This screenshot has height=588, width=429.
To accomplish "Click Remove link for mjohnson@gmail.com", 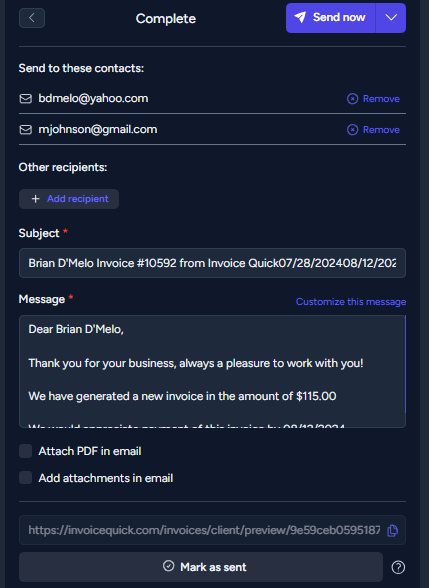I will (381, 130).
